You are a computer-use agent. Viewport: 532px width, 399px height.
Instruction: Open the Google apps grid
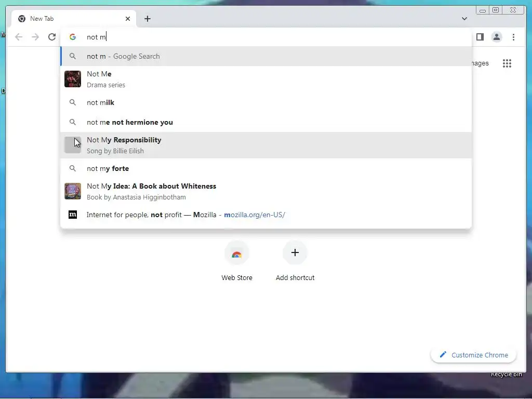point(507,63)
